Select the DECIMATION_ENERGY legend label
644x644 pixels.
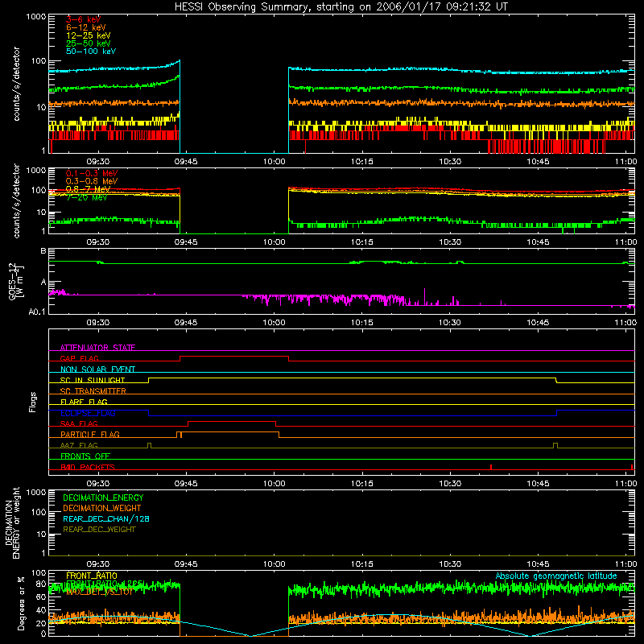coord(103,497)
